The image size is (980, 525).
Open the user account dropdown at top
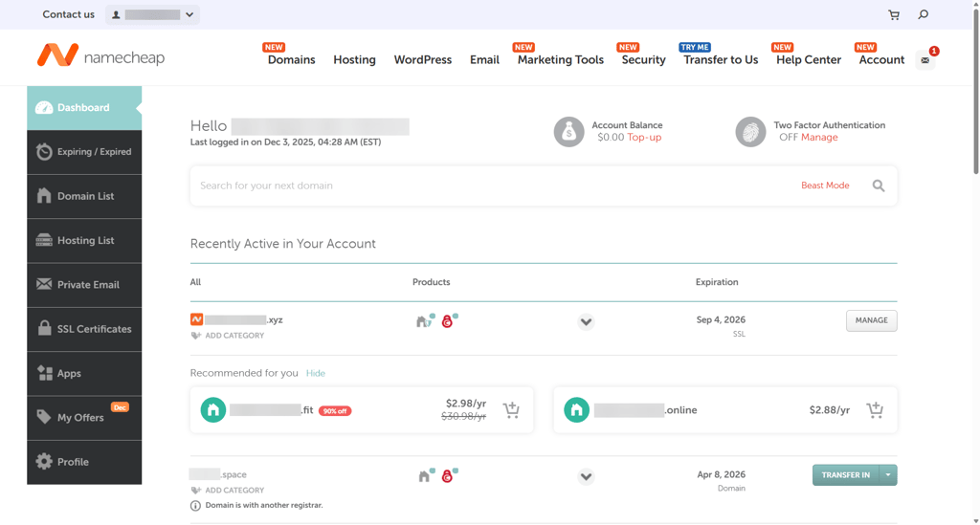point(152,14)
